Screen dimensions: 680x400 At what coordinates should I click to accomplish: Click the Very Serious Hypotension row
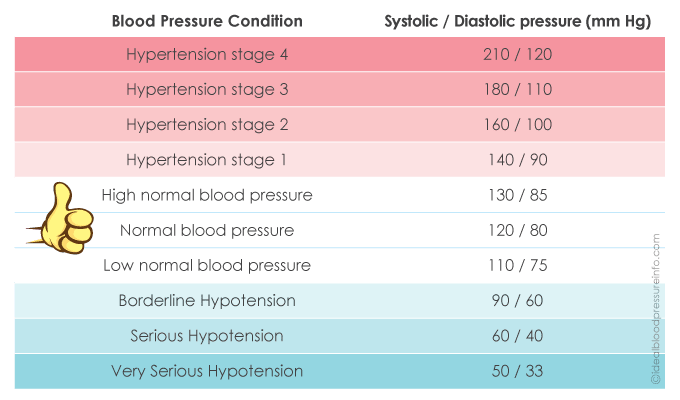pos(207,371)
